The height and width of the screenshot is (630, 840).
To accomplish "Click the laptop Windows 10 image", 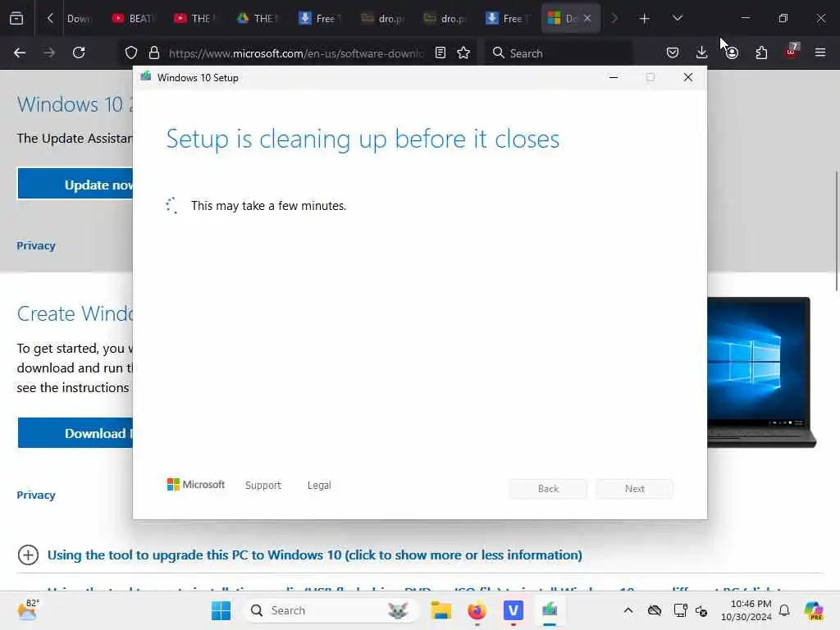I will tap(761, 372).
